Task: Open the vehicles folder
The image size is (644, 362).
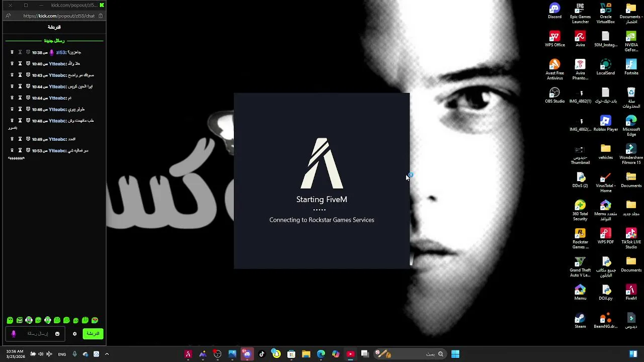Action: pyautogui.click(x=606, y=152)
